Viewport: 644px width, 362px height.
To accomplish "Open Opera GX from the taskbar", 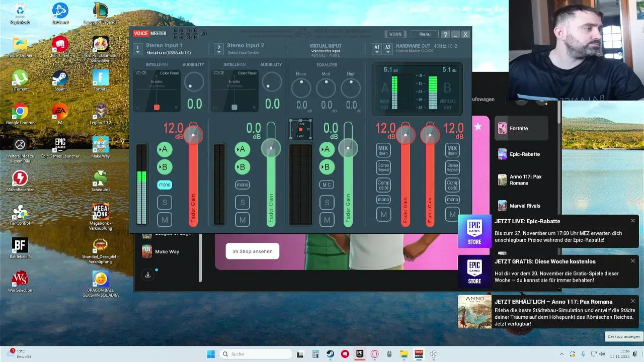I will pyautogui.click(x=374, y=354).
